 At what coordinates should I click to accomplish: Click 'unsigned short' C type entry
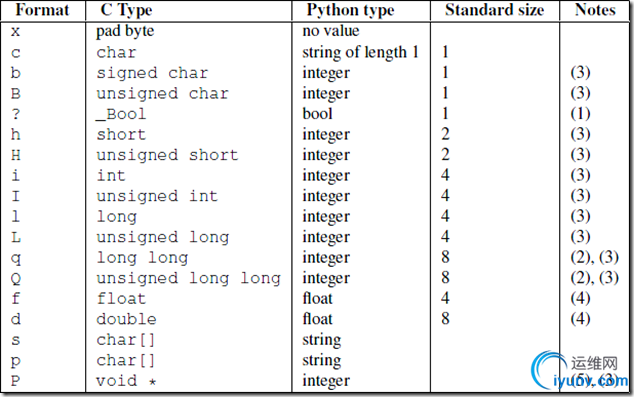tap(167, 155)
